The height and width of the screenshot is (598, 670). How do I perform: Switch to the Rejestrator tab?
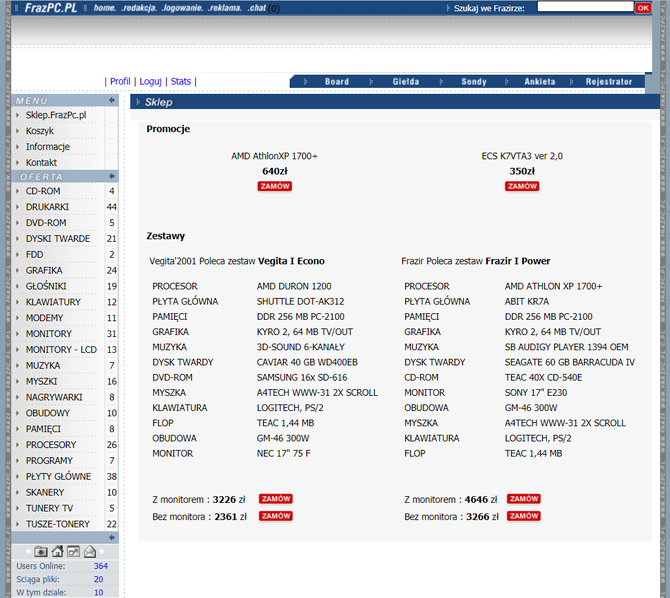609,82
